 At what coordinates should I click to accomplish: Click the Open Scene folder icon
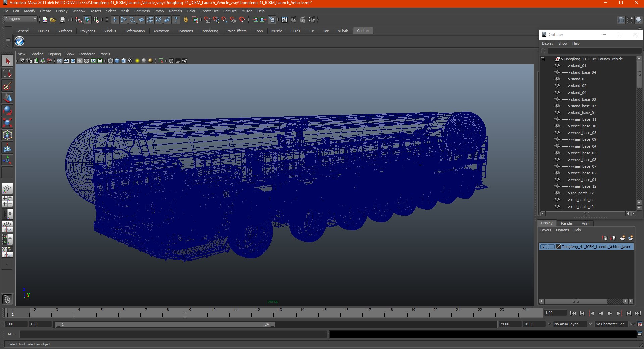[53, 20]
